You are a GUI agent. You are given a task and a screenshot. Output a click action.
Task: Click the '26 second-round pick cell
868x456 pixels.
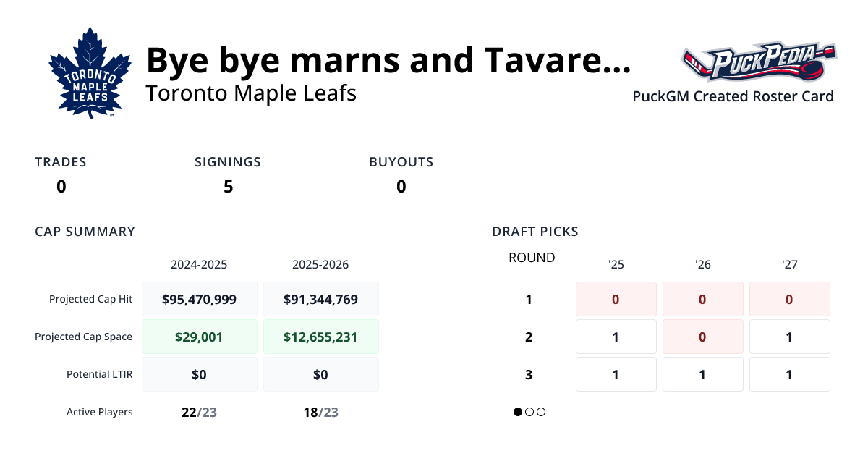click(x=702, y=337)
